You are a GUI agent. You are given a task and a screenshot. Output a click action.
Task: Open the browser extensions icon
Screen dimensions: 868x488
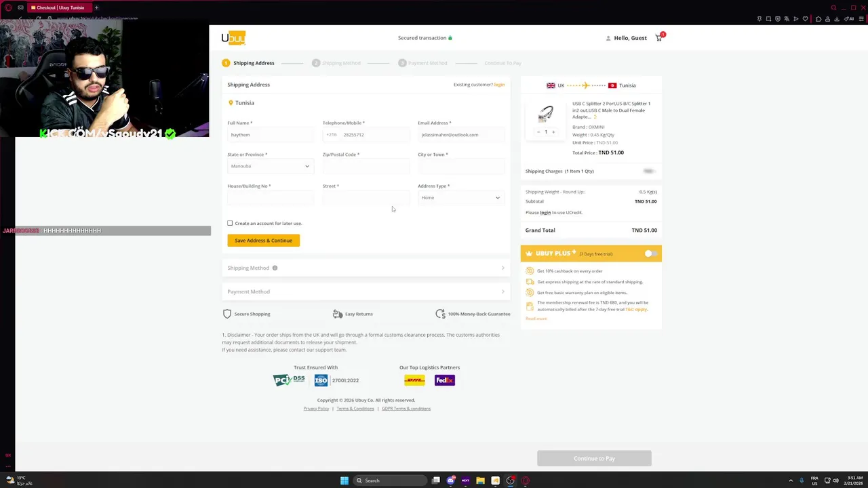818,19
